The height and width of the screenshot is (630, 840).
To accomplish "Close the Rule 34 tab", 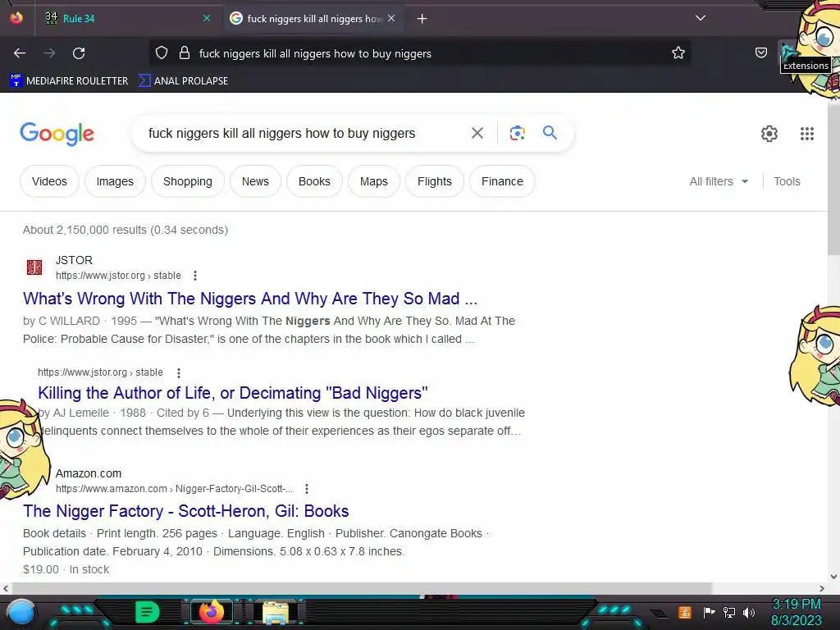I will 207,18.
